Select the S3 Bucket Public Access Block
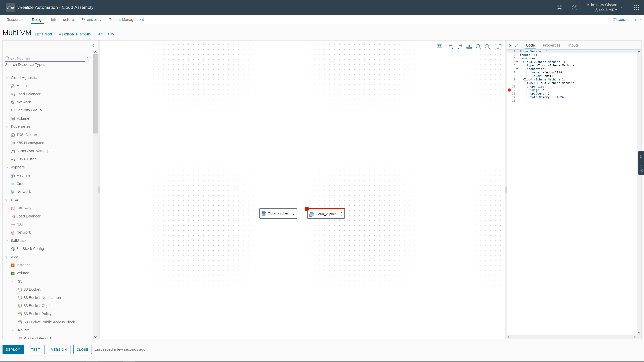The width and height of the screenshot is (644, 362). [x=47, y=322]
